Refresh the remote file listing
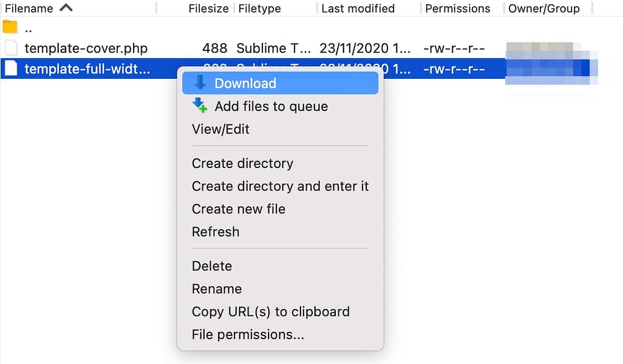 216,231
